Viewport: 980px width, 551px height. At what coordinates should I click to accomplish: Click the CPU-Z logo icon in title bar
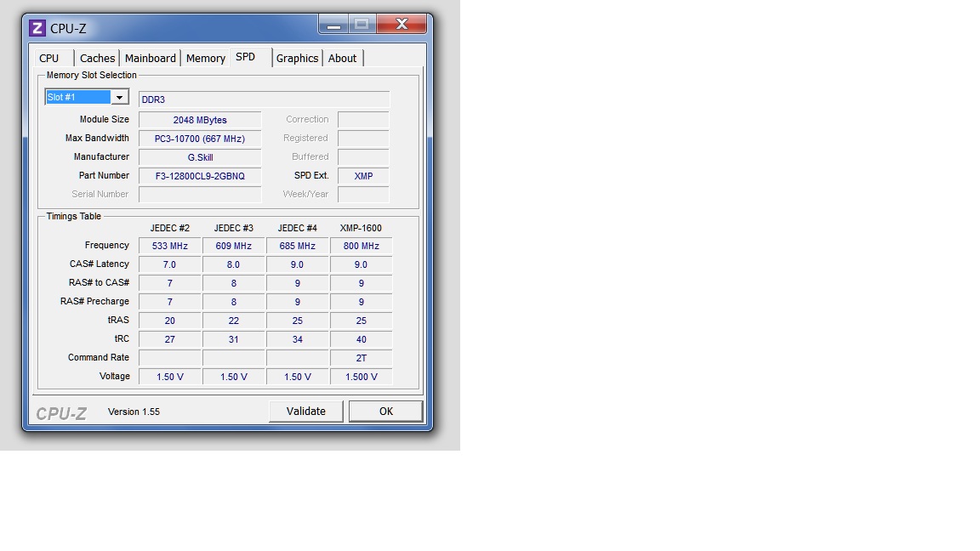click(37, 28)
